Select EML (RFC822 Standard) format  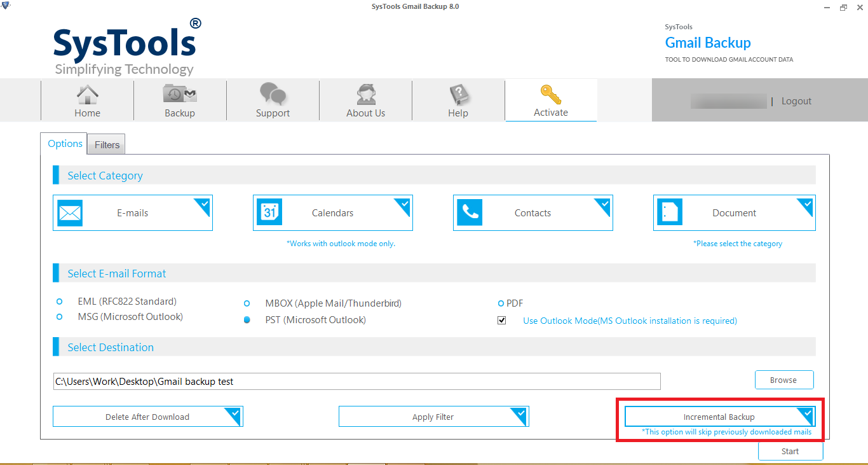pyautogui.click(x=59, y=302)
